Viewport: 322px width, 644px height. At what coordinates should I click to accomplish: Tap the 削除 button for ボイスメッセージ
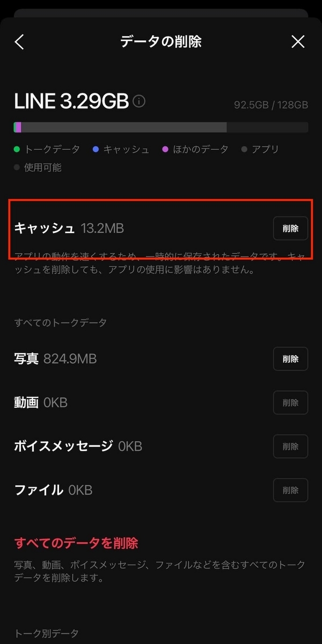tap(290, 446)
